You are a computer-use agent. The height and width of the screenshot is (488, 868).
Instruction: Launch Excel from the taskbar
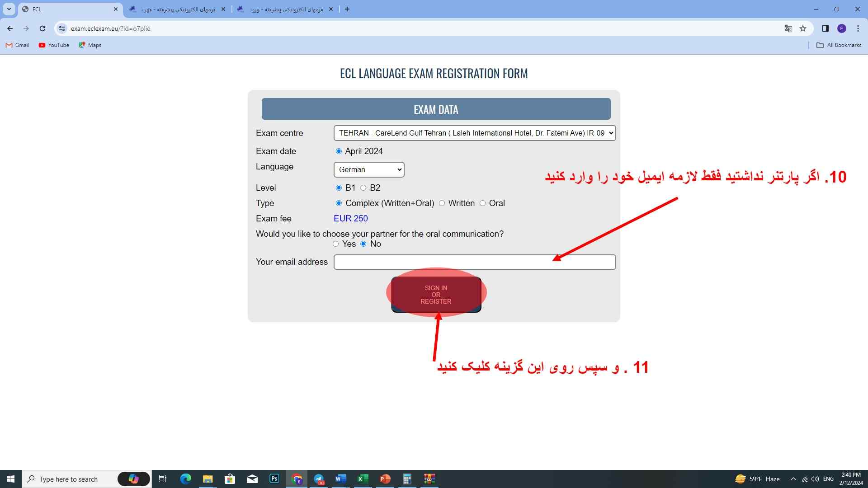point(362,479)
